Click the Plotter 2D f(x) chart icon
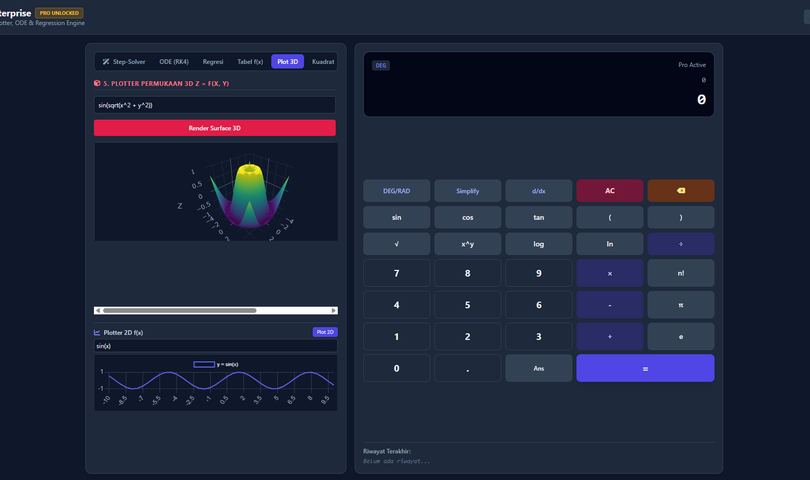Screen dimensions: 810x480 97,332
